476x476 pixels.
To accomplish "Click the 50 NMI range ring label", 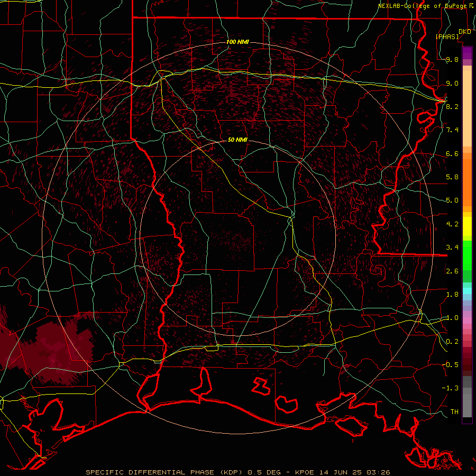I will (x=237, y=140).
